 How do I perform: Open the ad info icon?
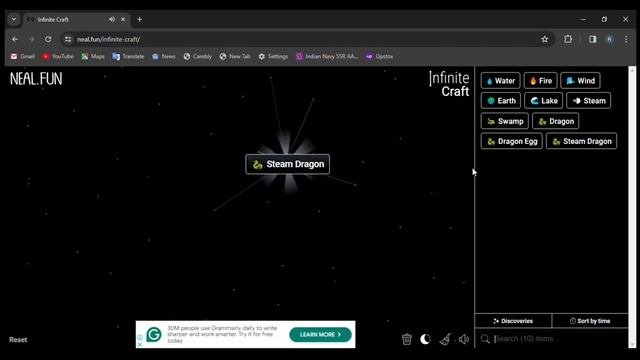pos(140,337)
